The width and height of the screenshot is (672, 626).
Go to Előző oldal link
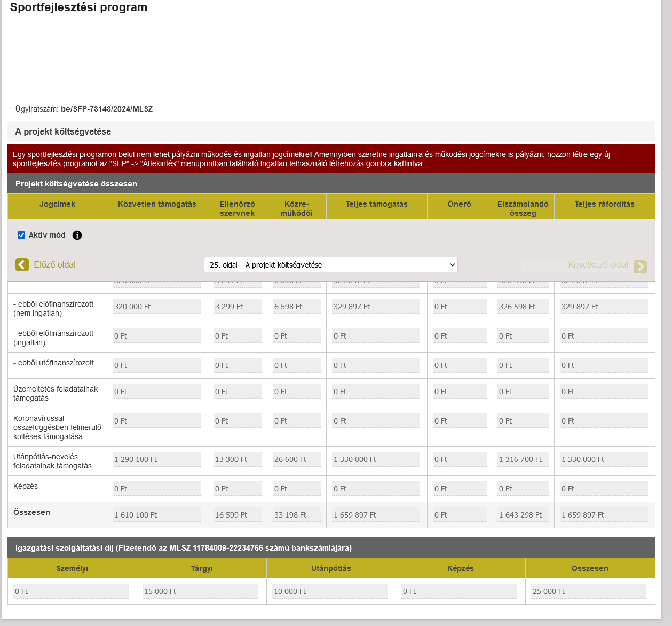[x=54, y=264]
